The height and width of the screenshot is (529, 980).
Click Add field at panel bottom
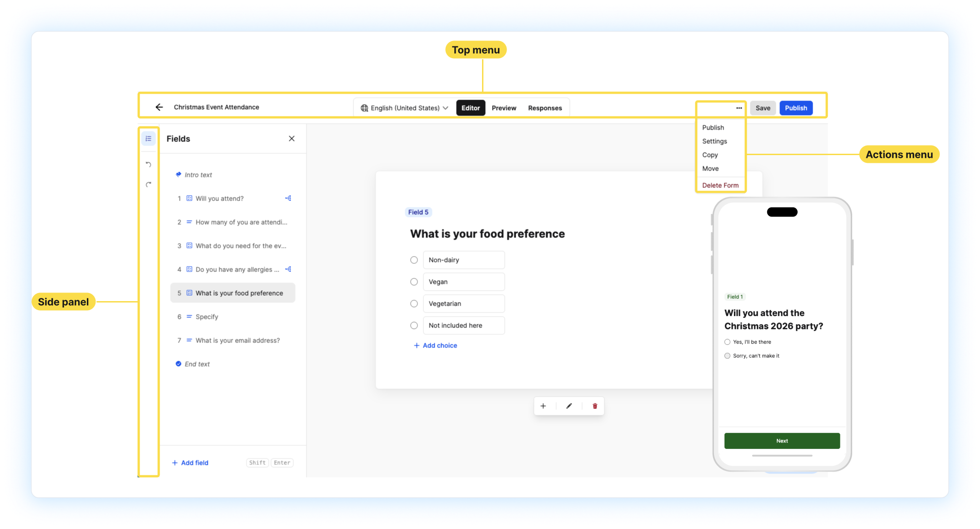point(190,463)
